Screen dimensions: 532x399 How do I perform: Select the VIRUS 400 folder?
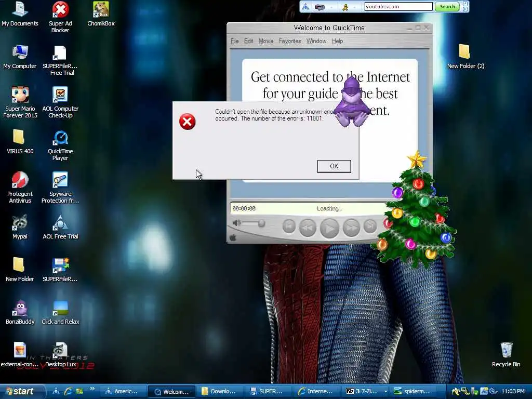(x=20, y=142)
